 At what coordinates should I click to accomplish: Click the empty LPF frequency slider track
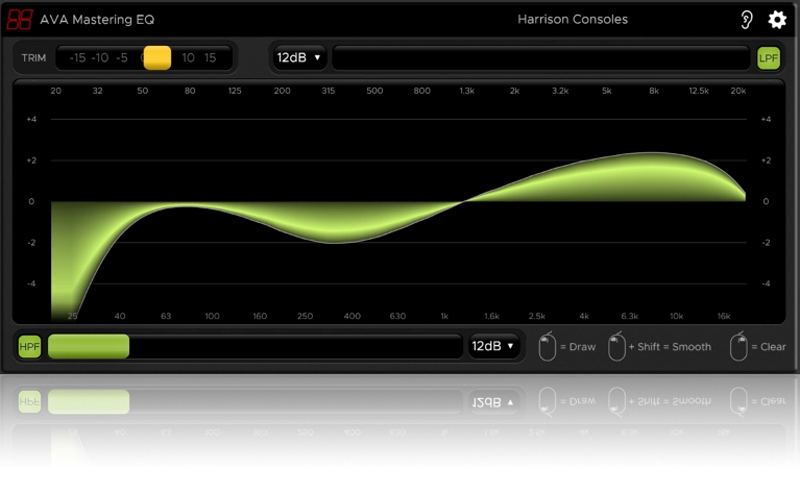click(540, 58)
